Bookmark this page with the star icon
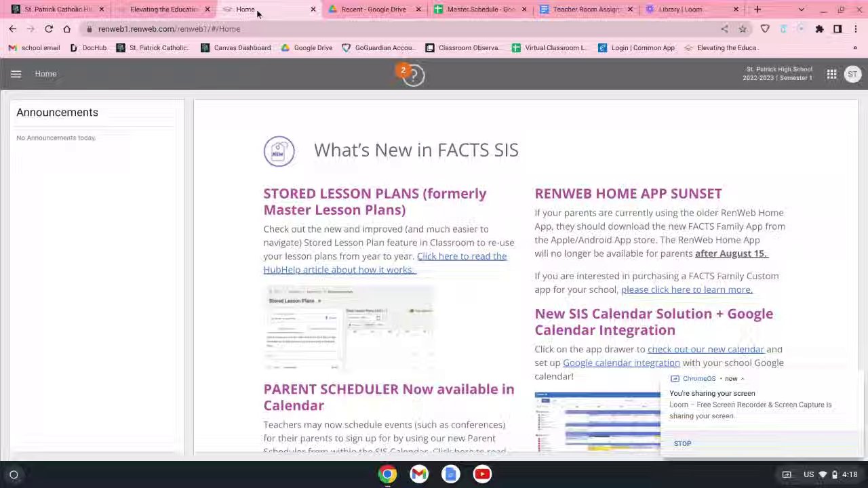 [743, 29]
